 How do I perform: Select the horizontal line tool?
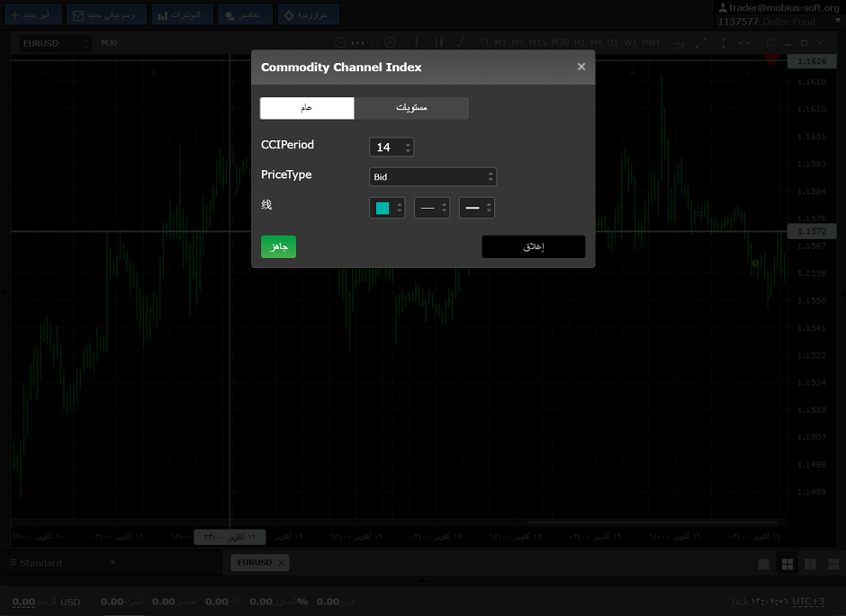click(744, 43)
